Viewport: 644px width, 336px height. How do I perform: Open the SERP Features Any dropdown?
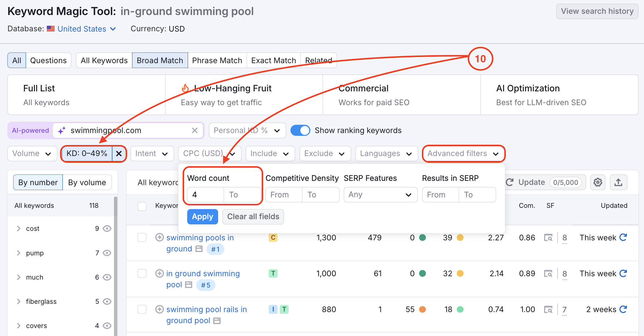[x=380, y=194]
